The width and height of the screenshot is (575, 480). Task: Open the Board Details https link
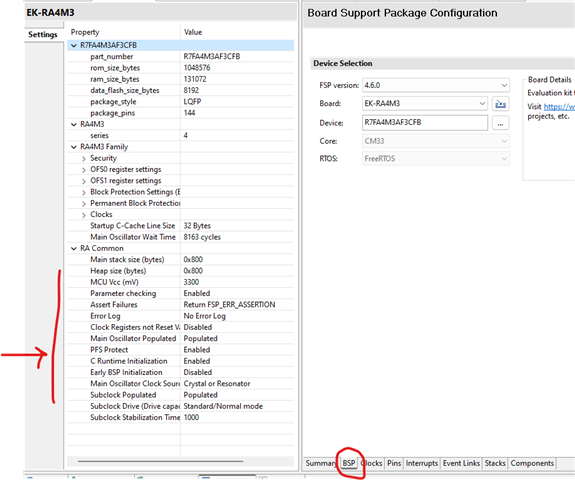[559, 107]
